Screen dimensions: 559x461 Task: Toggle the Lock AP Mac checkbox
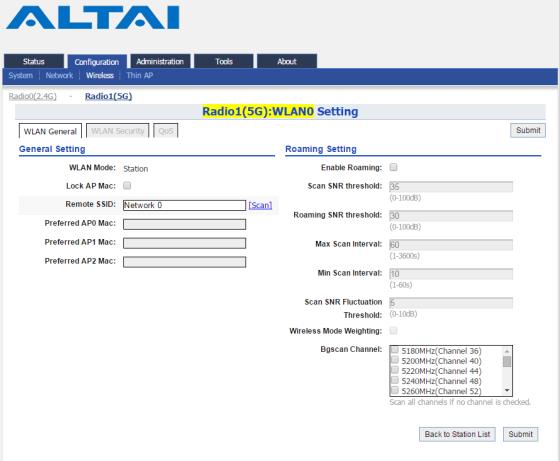[x=127, y=185]
